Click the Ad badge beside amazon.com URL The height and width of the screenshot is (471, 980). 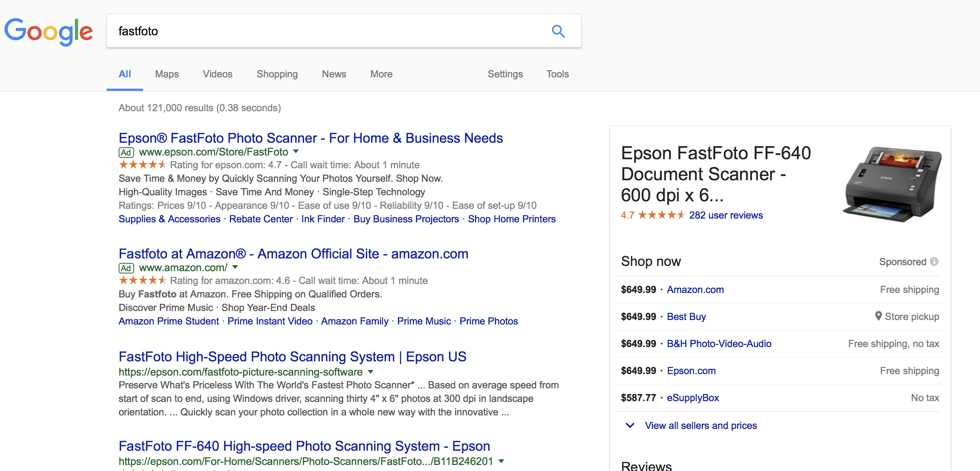tap(126, 268)
